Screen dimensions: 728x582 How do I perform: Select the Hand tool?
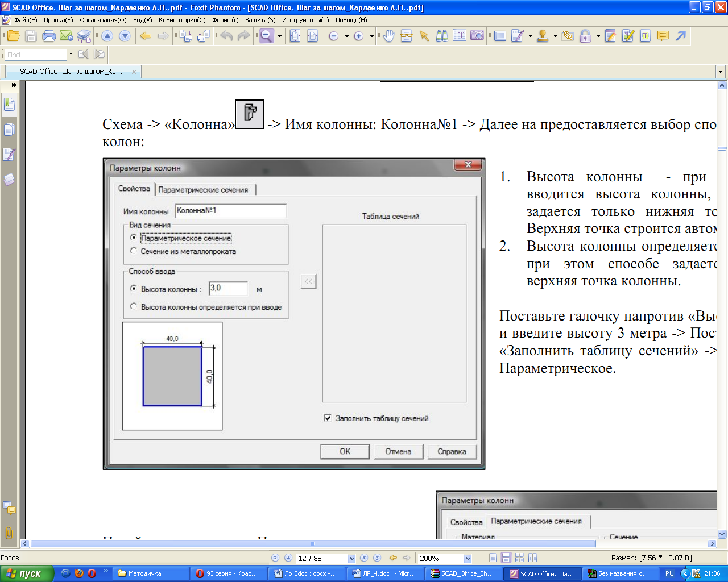pos(388,36)
